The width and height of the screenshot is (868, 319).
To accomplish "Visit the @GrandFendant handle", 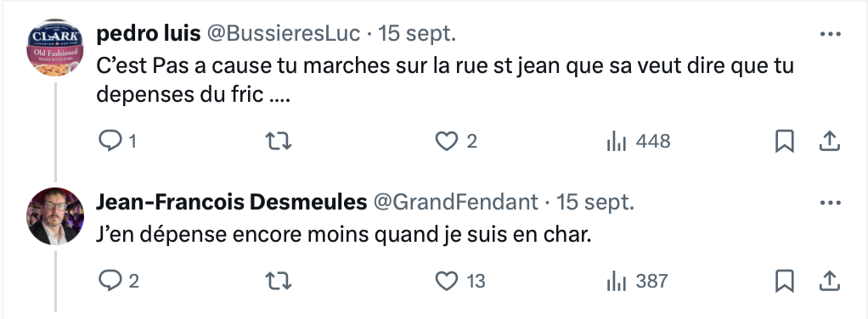I will [455, 203].
